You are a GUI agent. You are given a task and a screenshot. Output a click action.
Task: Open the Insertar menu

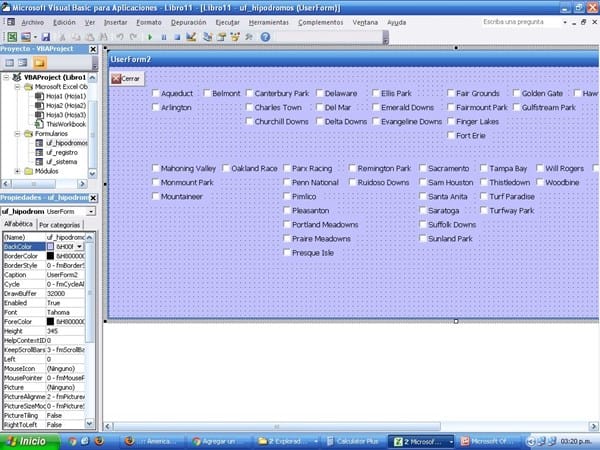tap(116, 23)
